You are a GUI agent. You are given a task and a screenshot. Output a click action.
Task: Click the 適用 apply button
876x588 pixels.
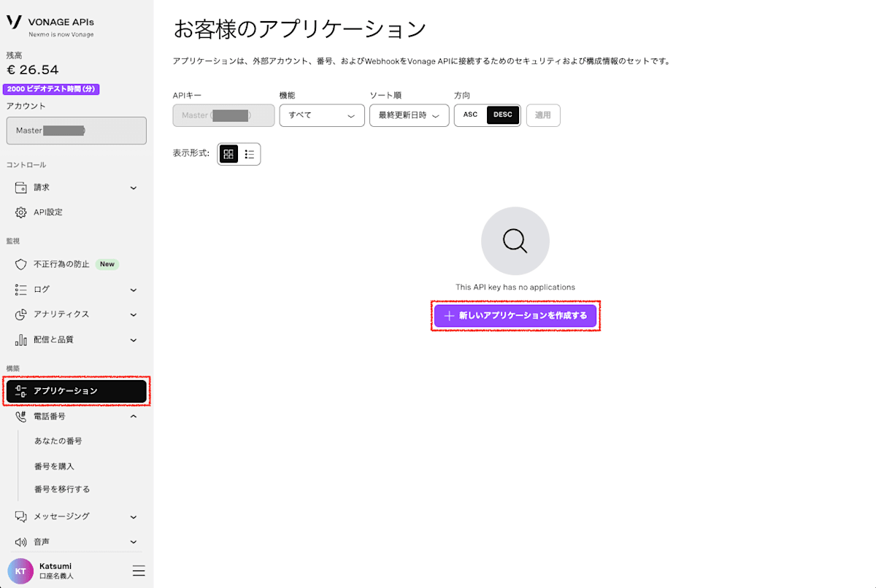coord(543,115)
